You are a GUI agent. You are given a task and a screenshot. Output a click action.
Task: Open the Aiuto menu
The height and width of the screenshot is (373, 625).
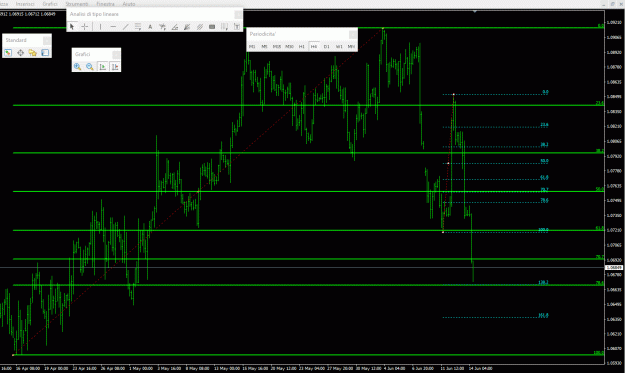pyautogui.click(x=129, y=4)
